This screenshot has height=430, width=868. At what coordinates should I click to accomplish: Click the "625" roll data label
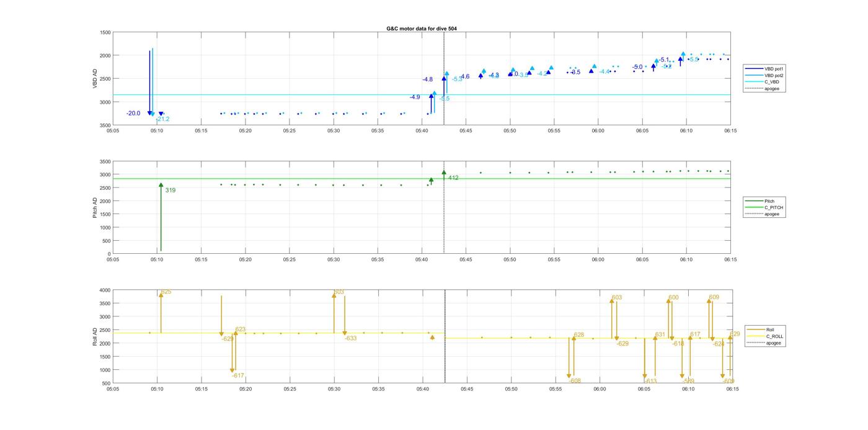(x=166, y=292)
